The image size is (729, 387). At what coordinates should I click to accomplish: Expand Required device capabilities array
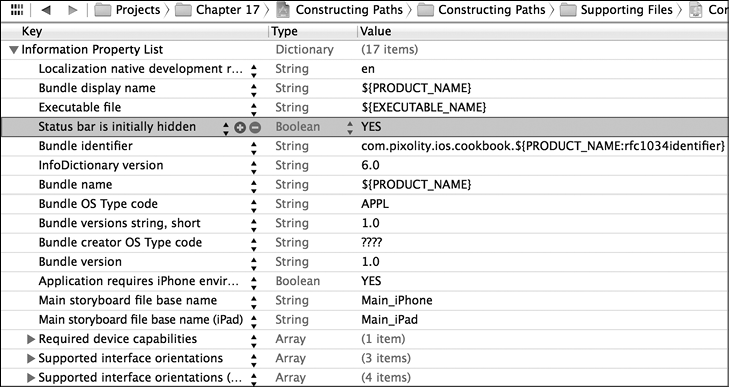pyautogui.click(x=31, y=340)
